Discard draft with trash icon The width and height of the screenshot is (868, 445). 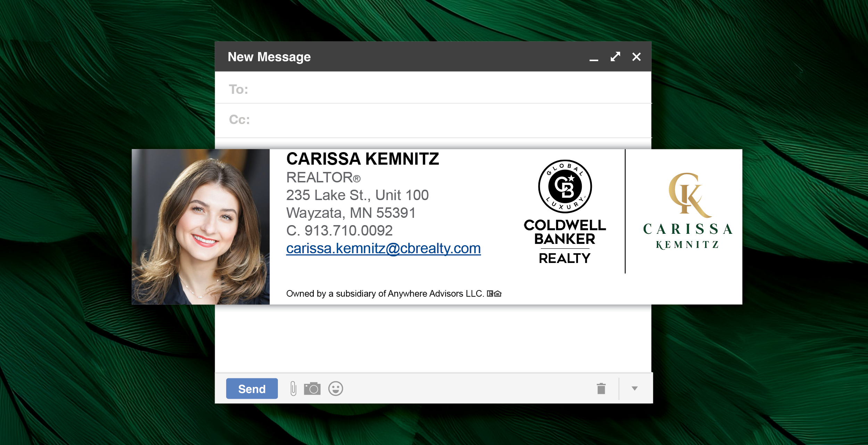601,388
